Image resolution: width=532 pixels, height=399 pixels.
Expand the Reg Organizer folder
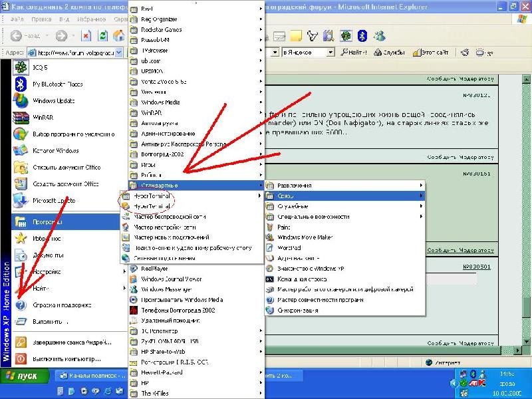point(196,19)
